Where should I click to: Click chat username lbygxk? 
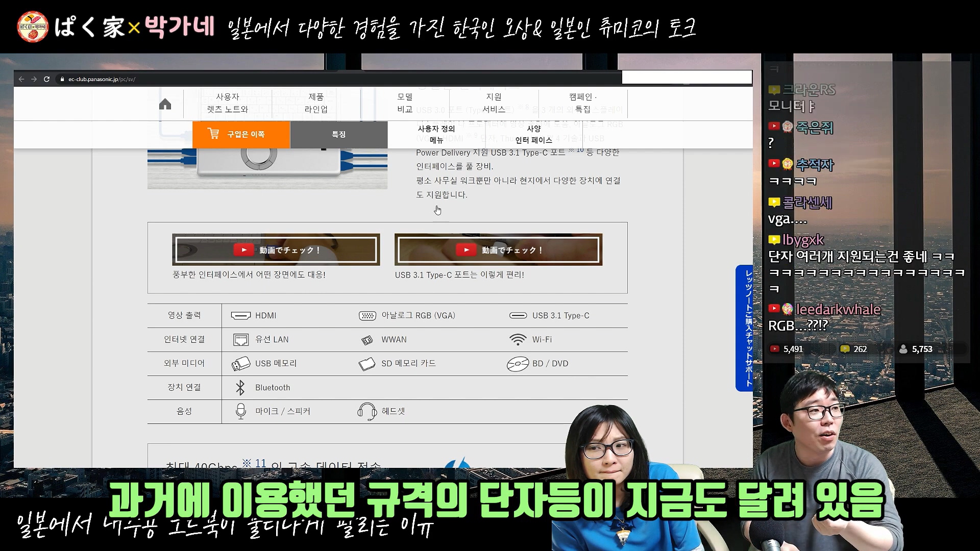803,240
